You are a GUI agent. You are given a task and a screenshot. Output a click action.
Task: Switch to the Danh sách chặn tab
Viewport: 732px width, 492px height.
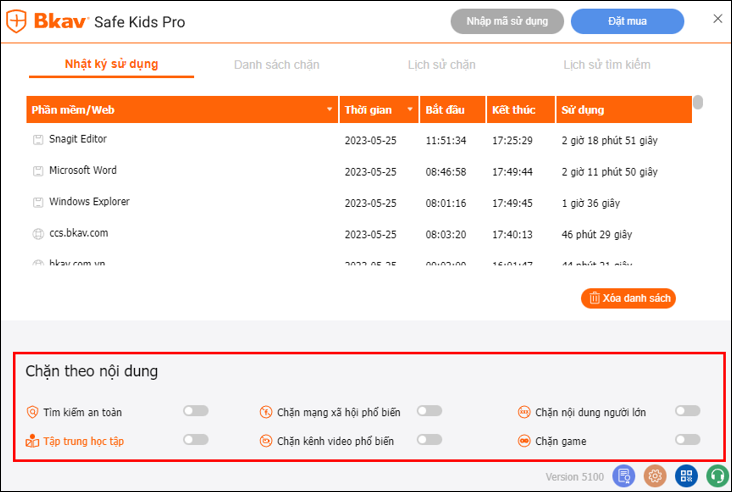(277, 65)
